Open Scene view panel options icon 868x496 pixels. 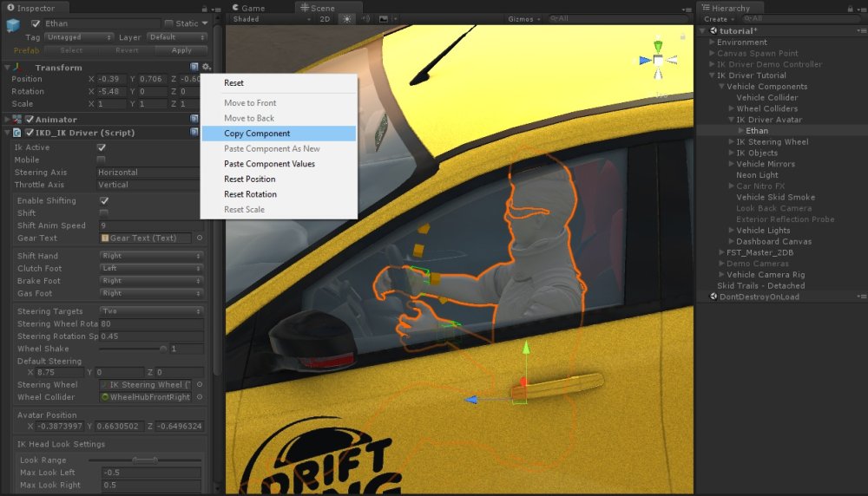pyautogui.click(x=687, y=10)
